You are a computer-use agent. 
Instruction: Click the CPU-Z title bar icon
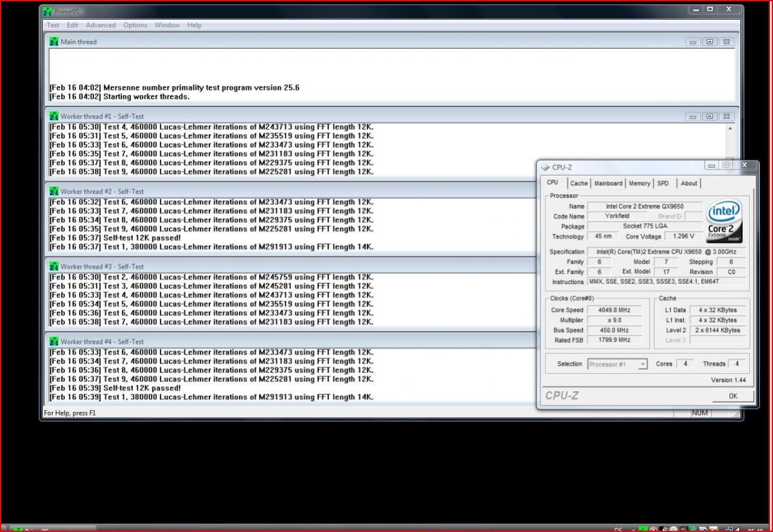pyautogui.click(x=545, y=167)
